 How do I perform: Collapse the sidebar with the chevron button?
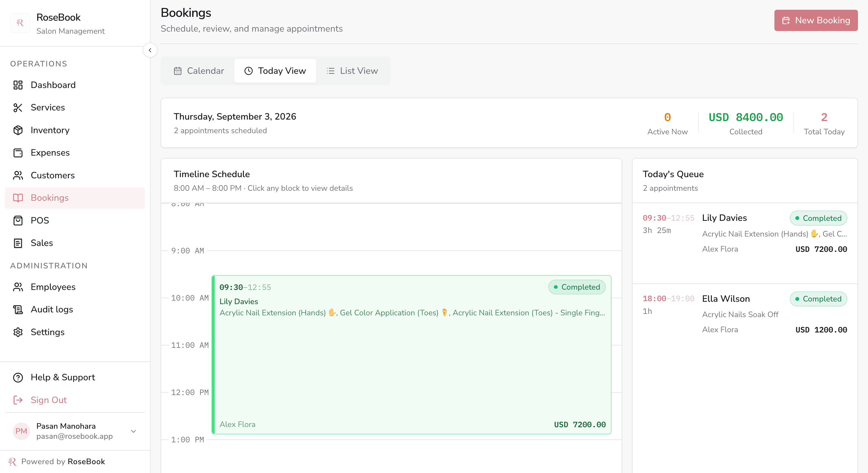click(150, 50)
